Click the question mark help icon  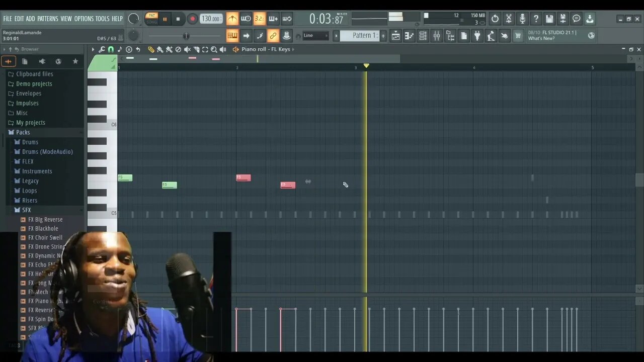click(536, 19)
